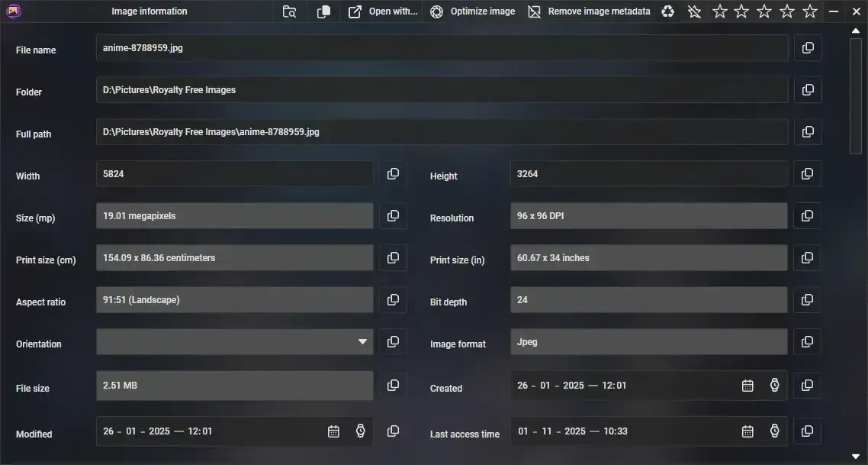
Task: Click the Full path input field
Action: click(442, 132)
